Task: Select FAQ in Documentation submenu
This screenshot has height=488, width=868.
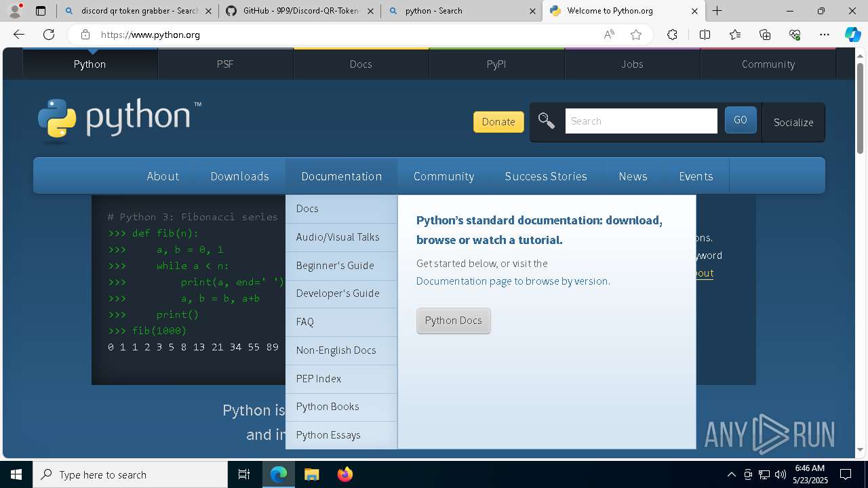Action: pyautogui.click(x=341, y=322)
